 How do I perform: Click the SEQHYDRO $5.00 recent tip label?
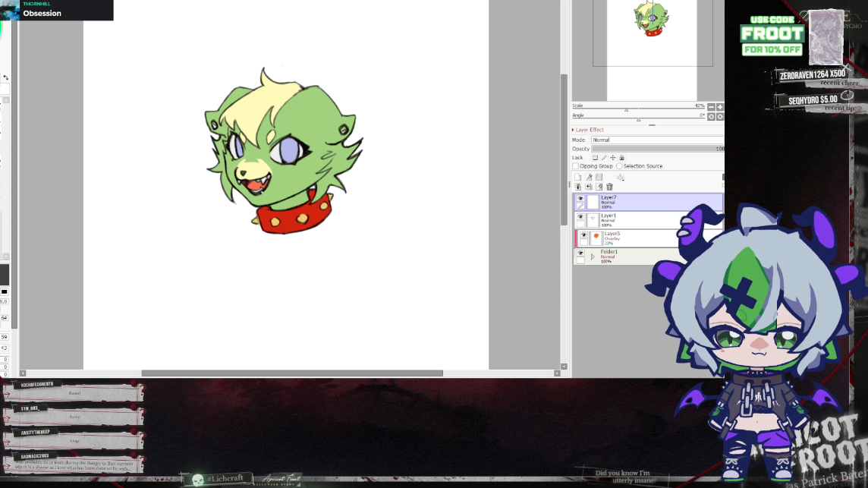(x=813, y=100)
